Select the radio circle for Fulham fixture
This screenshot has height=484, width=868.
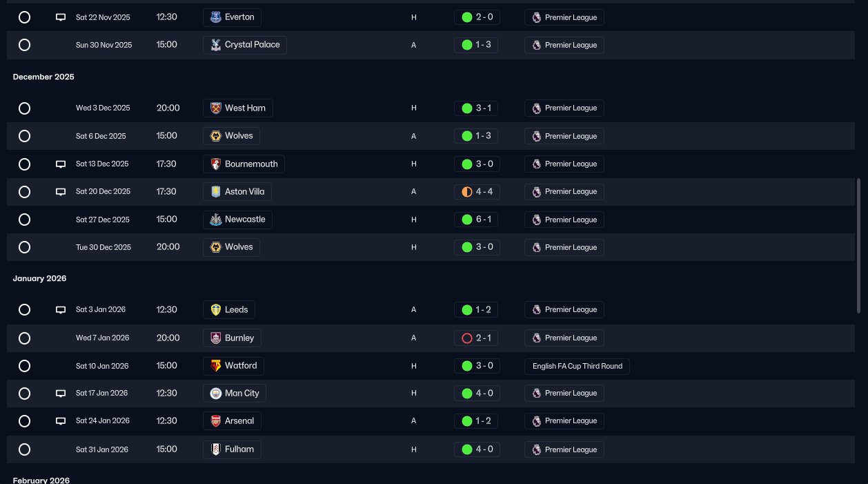point(24,449)
